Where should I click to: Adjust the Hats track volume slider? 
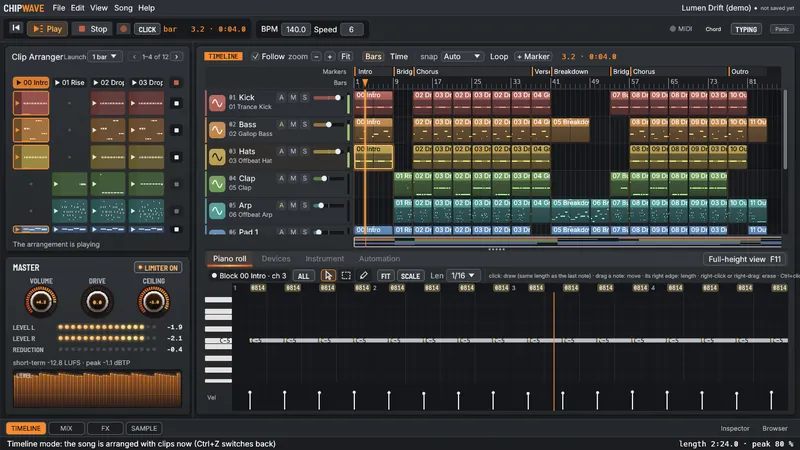[x=328, y=152]
